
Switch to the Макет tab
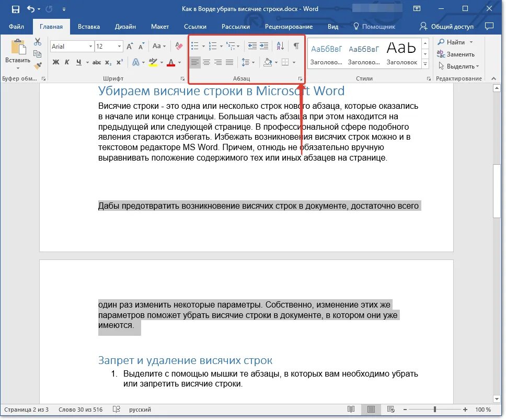(x=160, y=27)
